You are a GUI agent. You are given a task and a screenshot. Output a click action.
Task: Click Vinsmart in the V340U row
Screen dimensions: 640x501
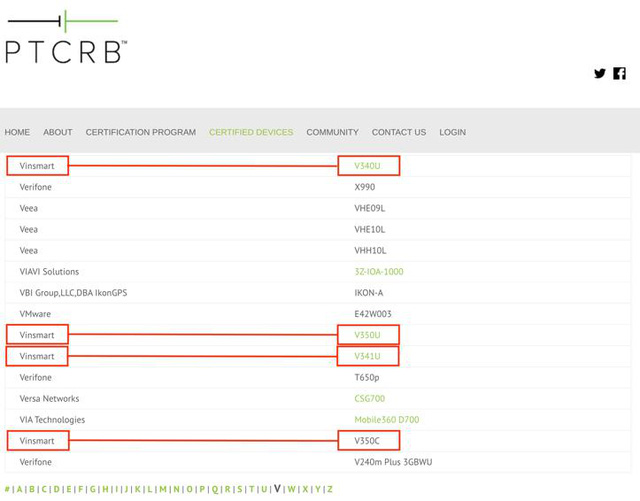pos(37,166)
